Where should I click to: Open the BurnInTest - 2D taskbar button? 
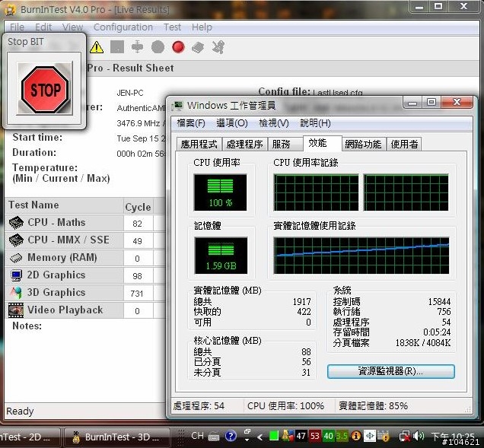click(30, 437)
